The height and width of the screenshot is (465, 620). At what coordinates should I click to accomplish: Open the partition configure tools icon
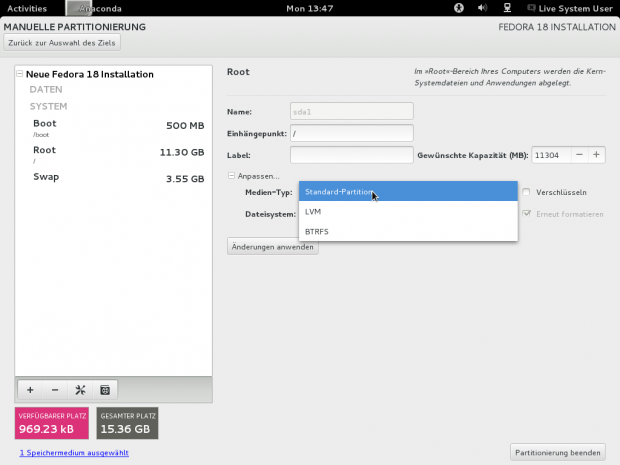click(x=80, y=389)
